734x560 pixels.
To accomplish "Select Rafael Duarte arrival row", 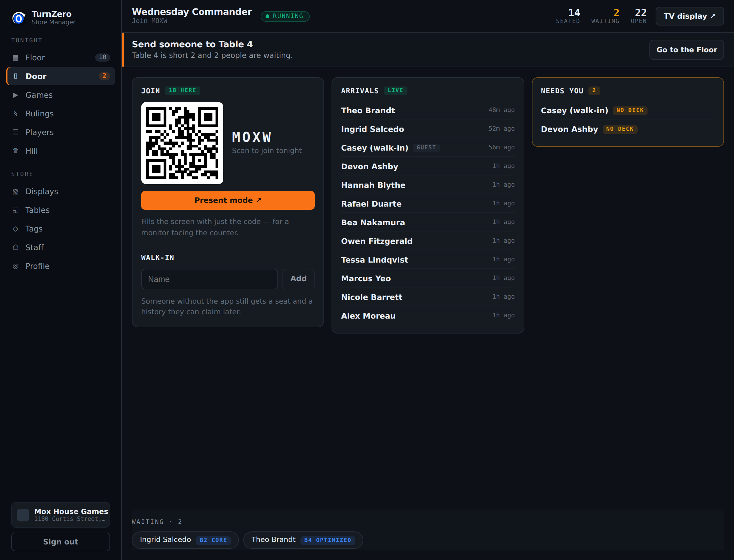I will (x=427, y=204).
